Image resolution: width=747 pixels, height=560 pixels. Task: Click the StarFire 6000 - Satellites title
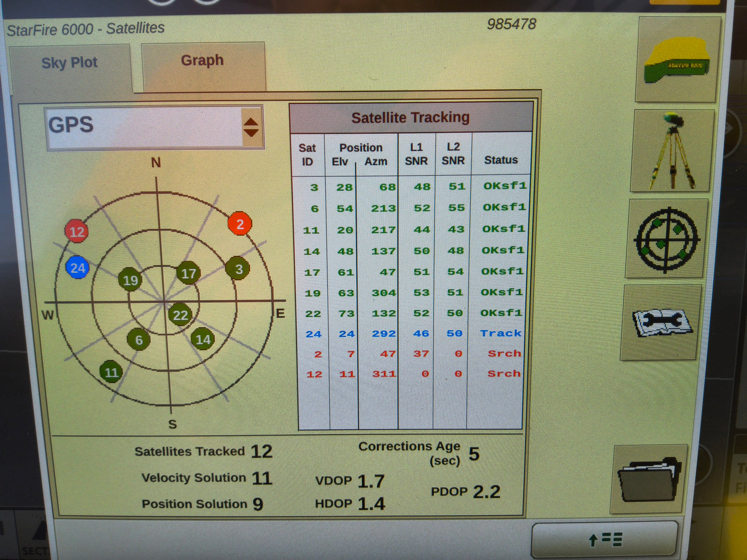click(x=86, y=29)
